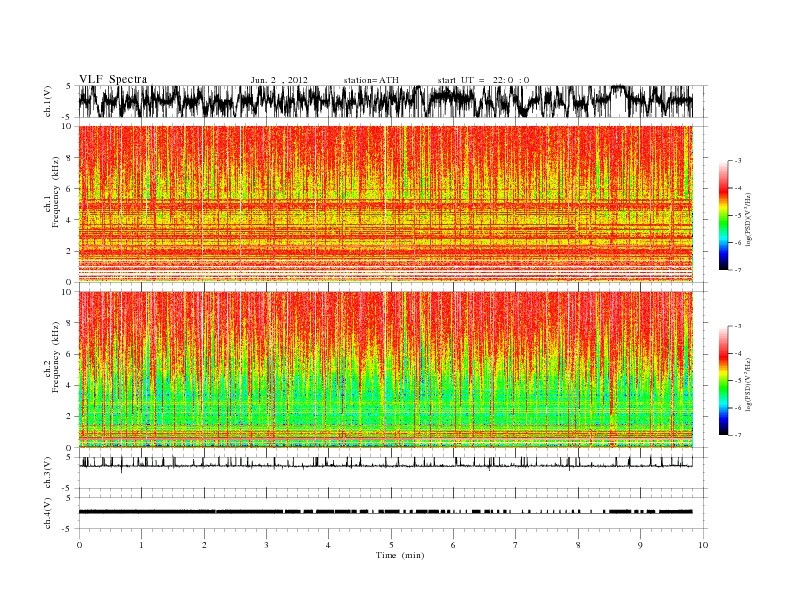
Task: Click the "0" tick on the time axis
Action: [79, 545]
